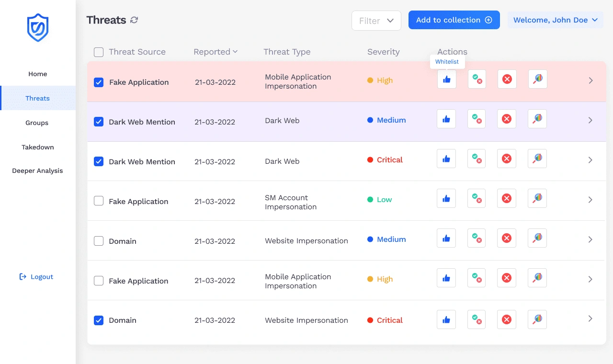
Task: Click thumbs-up icon in unchecked Fake Application High row
Action: [x=446, y=278]
